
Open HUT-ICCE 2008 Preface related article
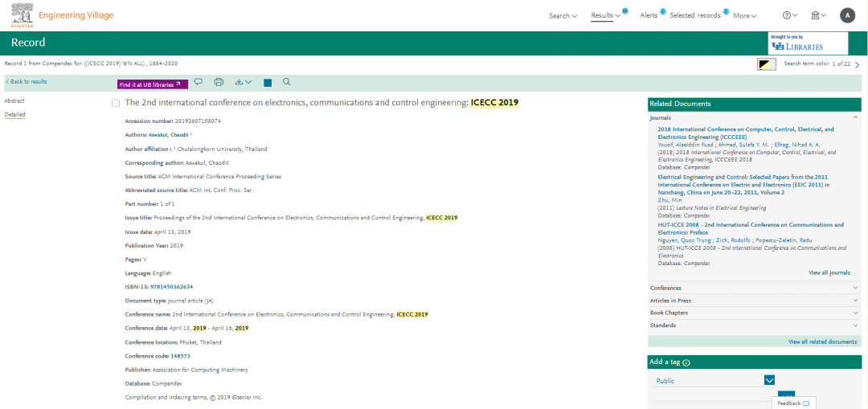pyautogui.click(x=751, y=229)
